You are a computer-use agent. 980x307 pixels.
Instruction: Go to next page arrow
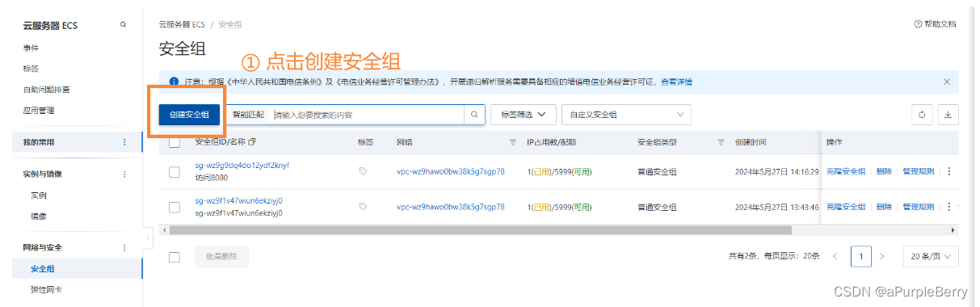[x=882, y=256]
